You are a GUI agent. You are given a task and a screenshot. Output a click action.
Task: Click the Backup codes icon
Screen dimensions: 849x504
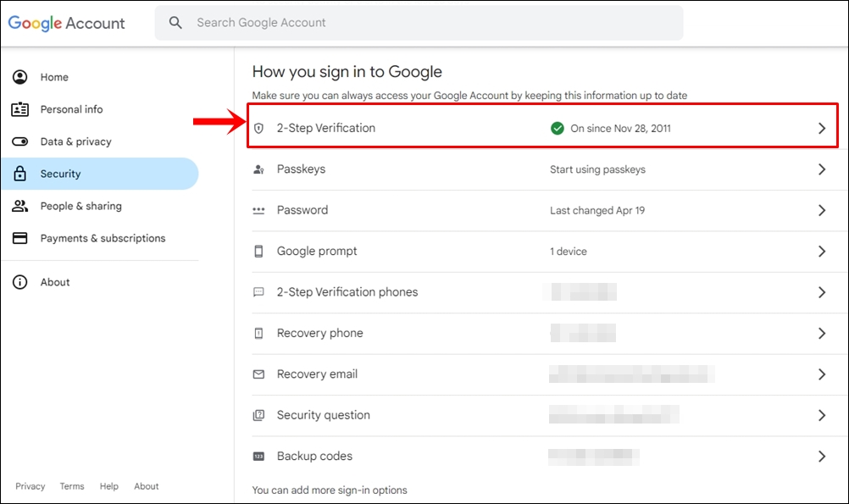click(x=258, y=457)
